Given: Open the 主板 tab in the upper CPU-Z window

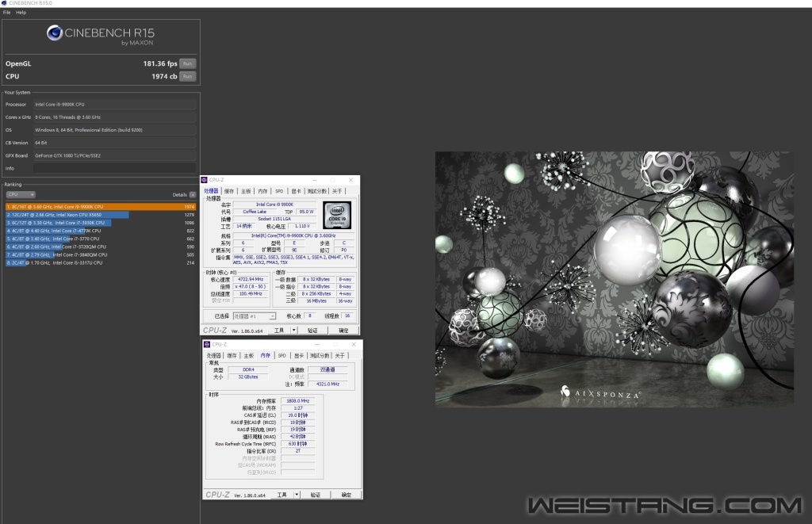Looking at the screenshot, I should [x=246, y=191].
